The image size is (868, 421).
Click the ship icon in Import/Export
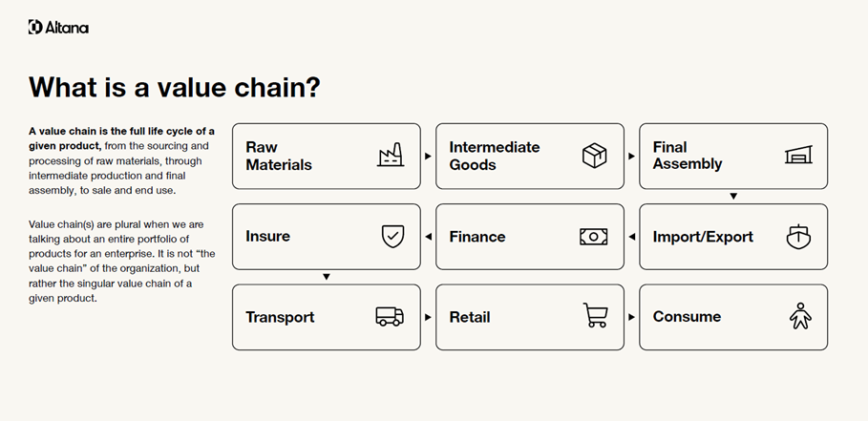798,237
